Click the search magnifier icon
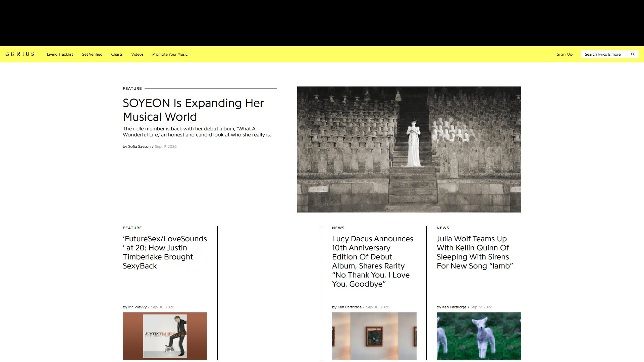 pyautogui.click(x=633, y=54)
